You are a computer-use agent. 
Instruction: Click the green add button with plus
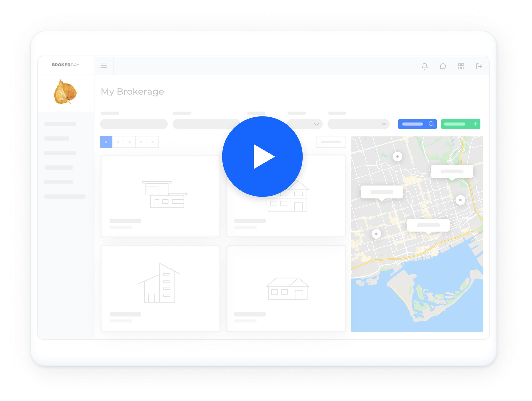[x=460, y=124]
